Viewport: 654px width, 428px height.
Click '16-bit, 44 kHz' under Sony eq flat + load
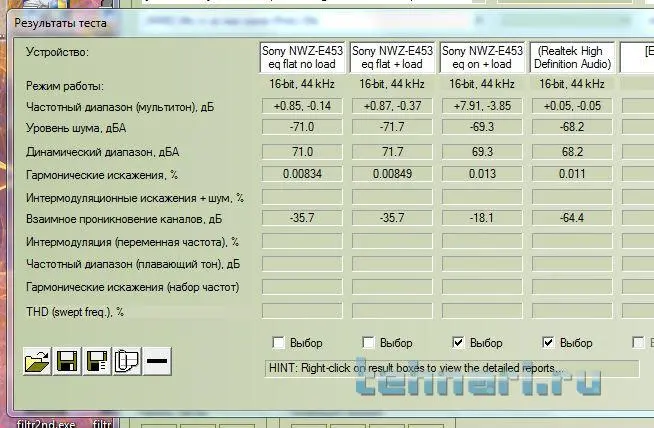pyautogui.click(x=392, y=84)
